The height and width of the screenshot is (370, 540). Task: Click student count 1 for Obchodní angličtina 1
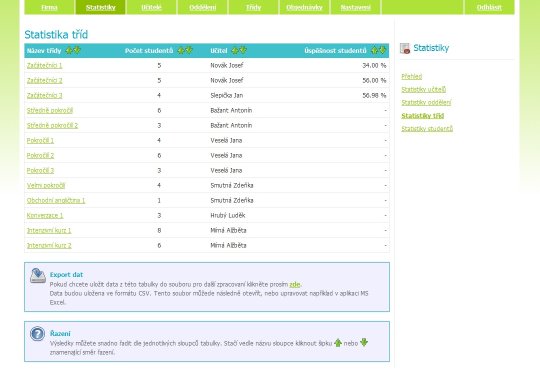[159, 201]
